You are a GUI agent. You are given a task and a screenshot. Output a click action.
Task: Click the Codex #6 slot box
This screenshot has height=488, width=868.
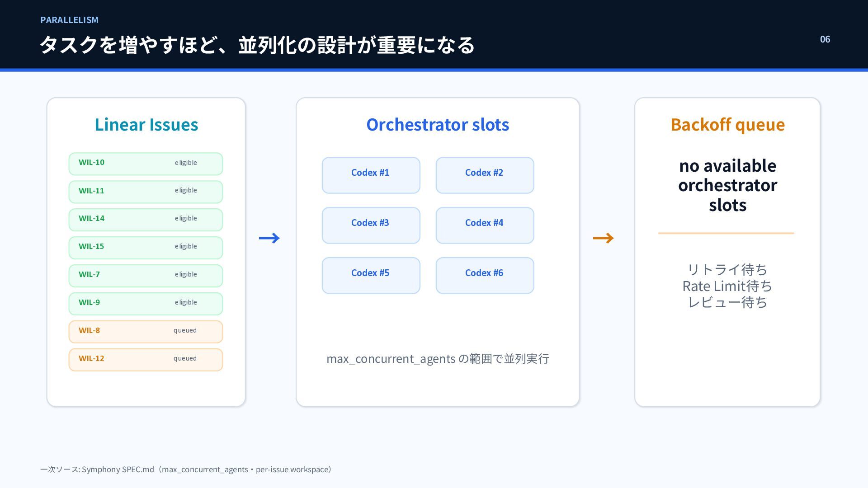click(x=485, y=276)
